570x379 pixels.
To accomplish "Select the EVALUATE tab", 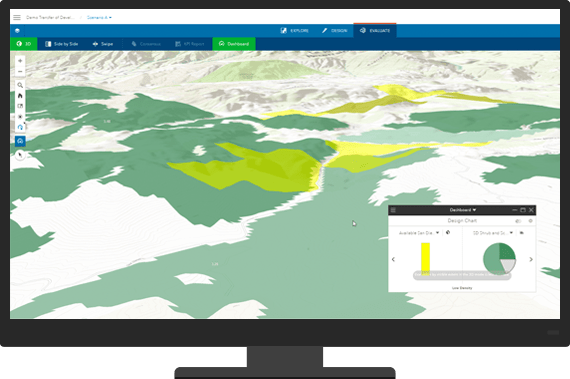I will (375, 31).
